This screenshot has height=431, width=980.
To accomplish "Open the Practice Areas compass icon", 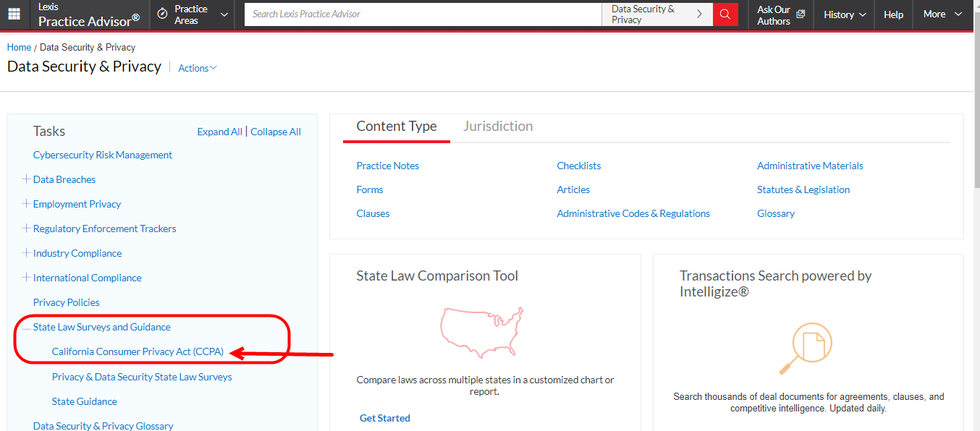I will click(163, 14).
